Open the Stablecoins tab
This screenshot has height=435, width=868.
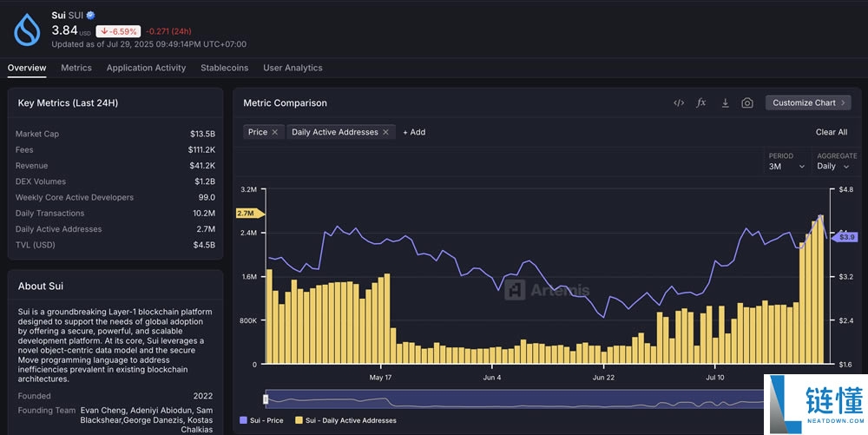coord(224,68)
